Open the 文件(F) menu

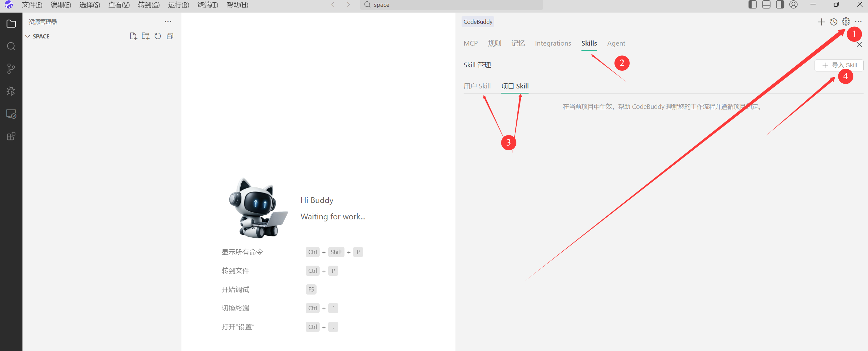click(32, 5)
